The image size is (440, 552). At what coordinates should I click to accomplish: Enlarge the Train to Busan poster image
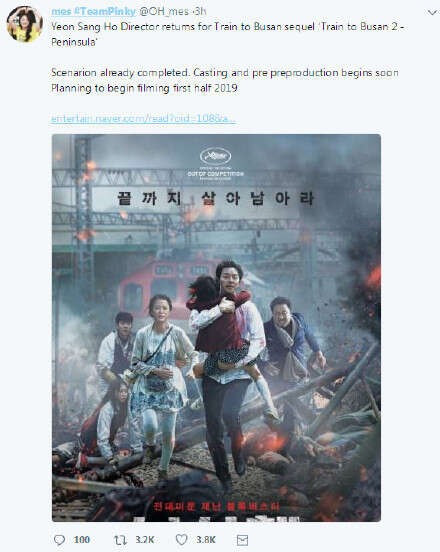point(216,328)
